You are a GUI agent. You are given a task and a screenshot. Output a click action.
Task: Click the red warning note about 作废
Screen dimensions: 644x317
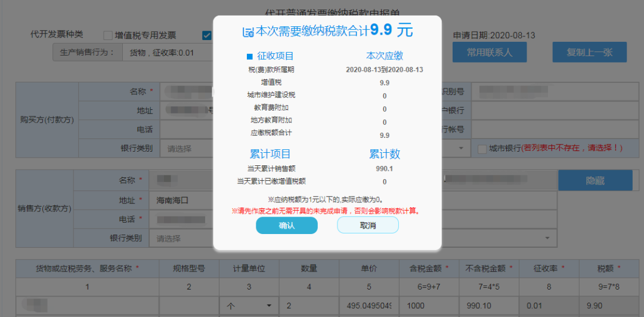[x=327, y=211]
